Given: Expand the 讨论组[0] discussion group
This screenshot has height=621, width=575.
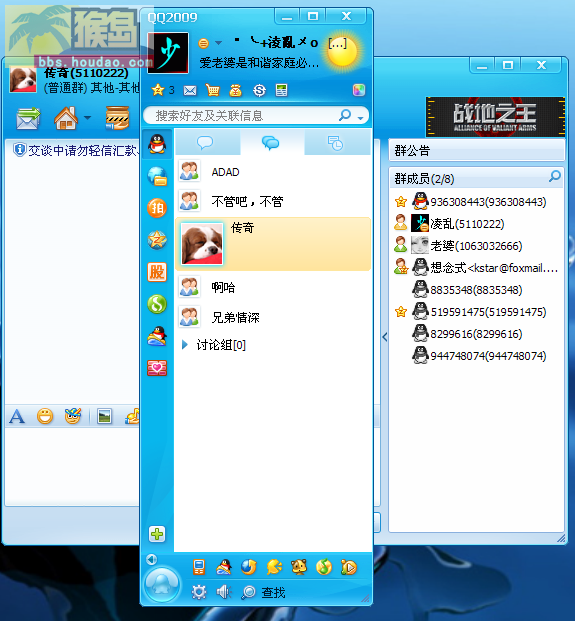Looking at the screenshot, I should pyautogui.click(x=185, y=345).
